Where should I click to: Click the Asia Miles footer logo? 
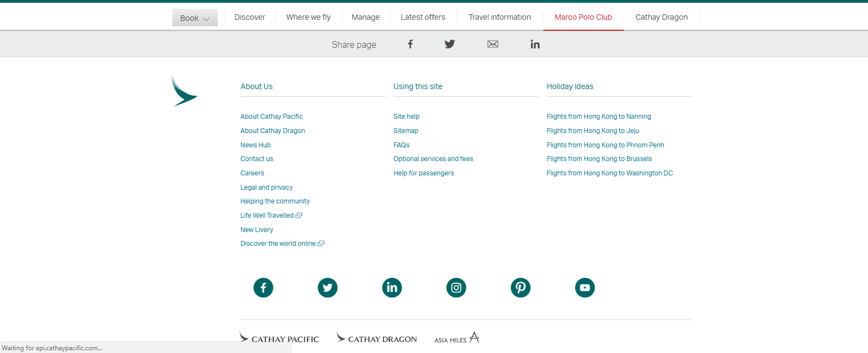click(x=457, y=338)
